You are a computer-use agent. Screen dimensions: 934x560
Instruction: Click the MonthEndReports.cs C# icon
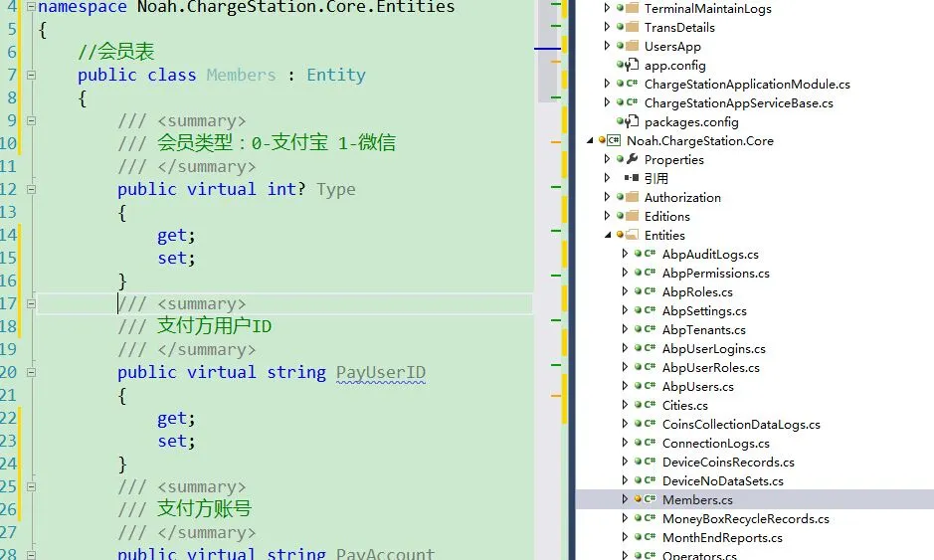650,537
